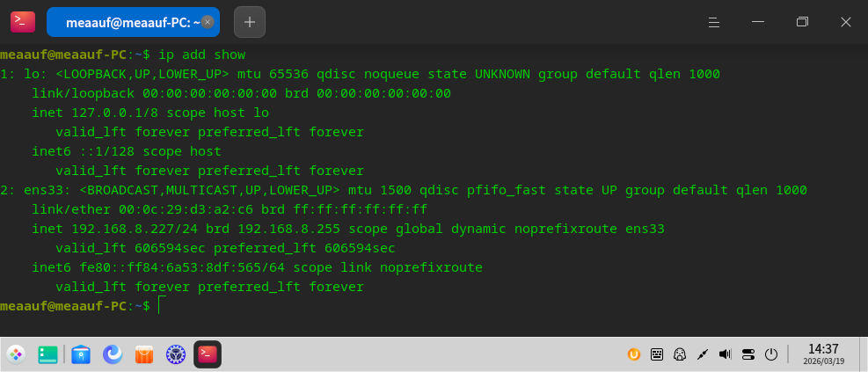Close the meaauf@meaauf-PC tab
This screenshot has height=372, width=868.
click(207, 22)
